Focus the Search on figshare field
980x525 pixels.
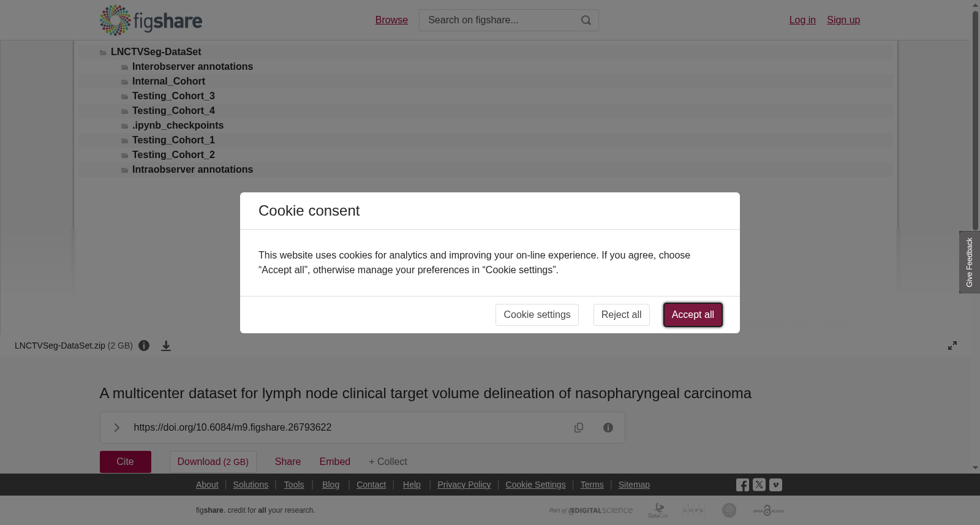tap(499, 20)
